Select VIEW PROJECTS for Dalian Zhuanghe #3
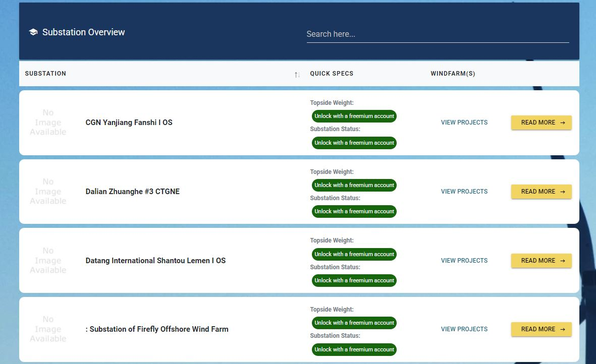596x364 pixels. tap(464, 192)
